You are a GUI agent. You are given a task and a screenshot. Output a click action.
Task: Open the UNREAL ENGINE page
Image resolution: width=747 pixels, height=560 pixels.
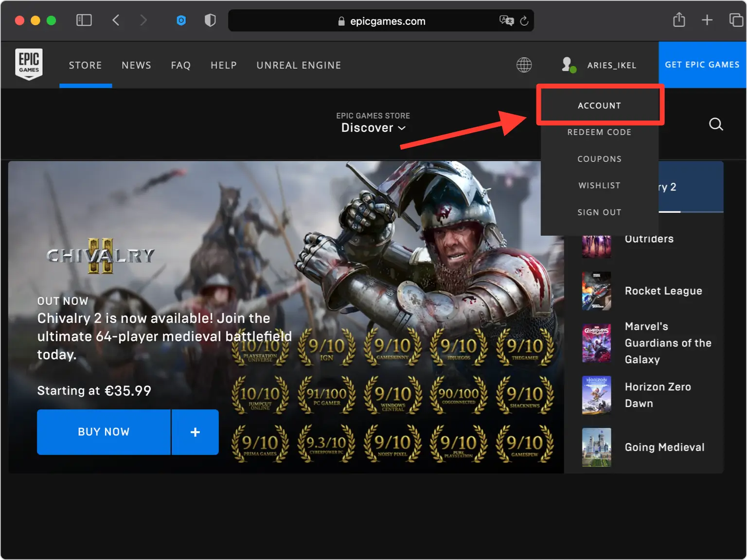(x=299, y=65)
